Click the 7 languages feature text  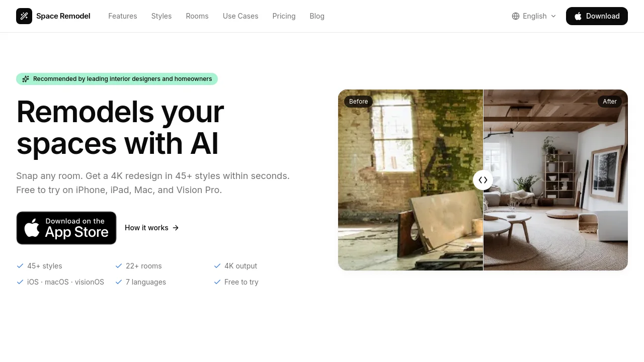coord(146,282)
